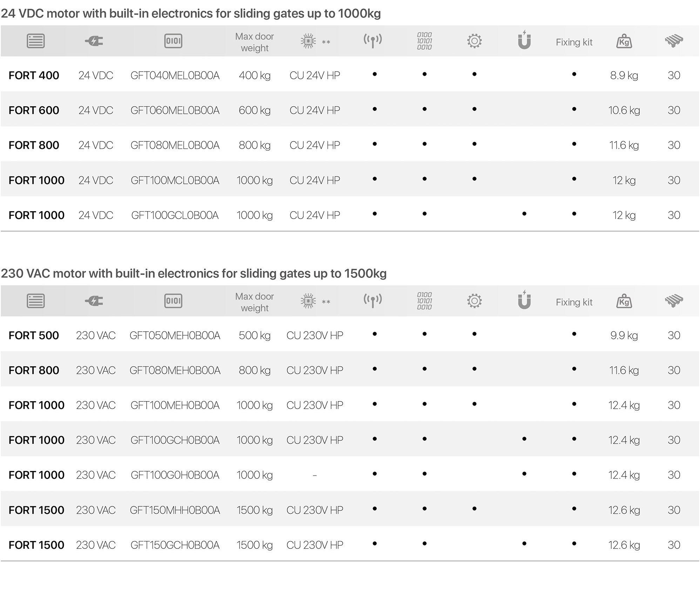Click the model list icon in 230 VAC header
Screen dimensions: 700x599
(35, 301)
